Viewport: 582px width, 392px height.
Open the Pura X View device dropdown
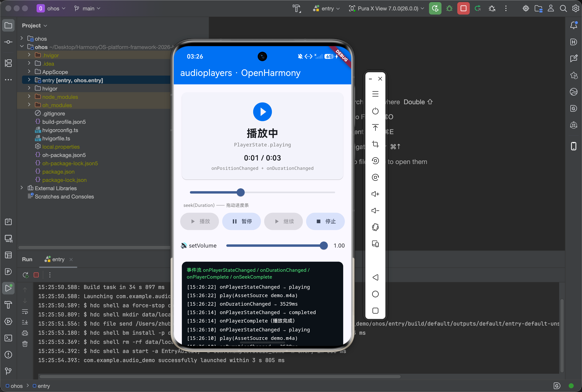click(x=387, y=9)
